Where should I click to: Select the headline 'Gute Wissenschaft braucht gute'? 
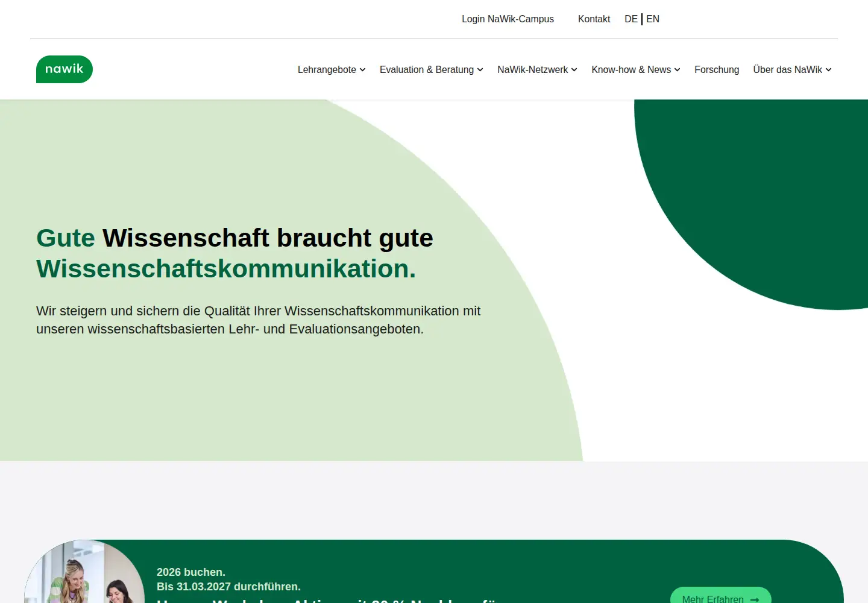click(234, 238)
